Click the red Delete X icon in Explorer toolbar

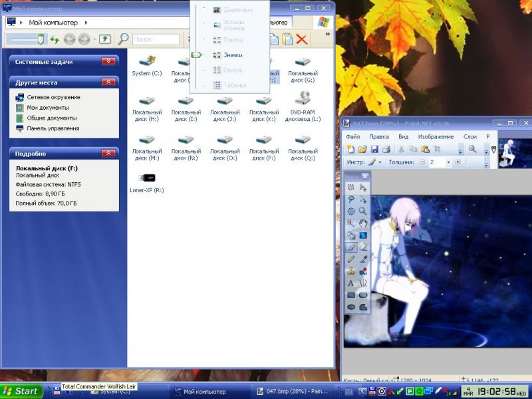[302, 39]
